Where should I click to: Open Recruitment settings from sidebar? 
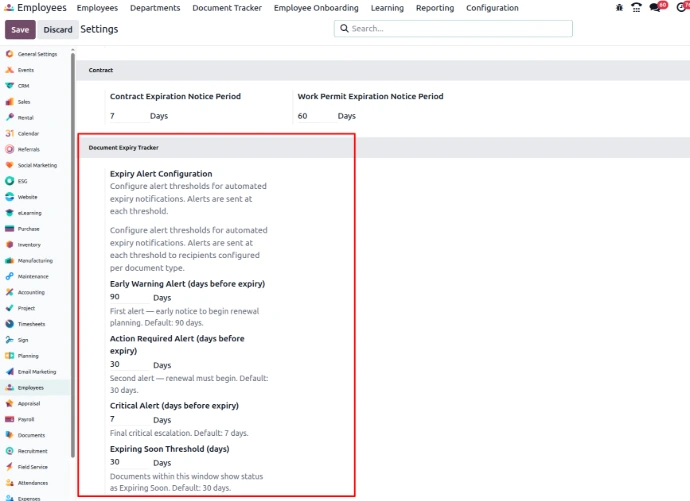31,451
